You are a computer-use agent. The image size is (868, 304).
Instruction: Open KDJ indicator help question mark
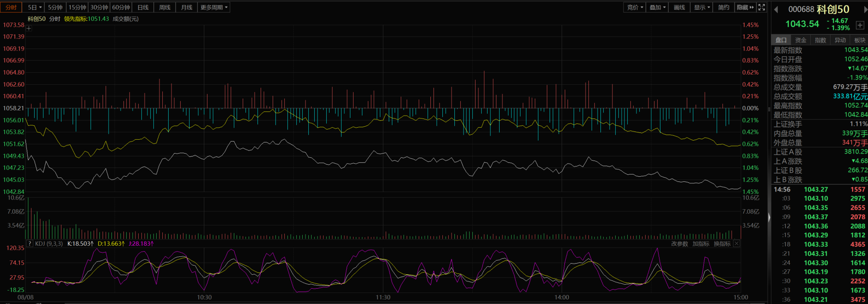click(30, 243)
